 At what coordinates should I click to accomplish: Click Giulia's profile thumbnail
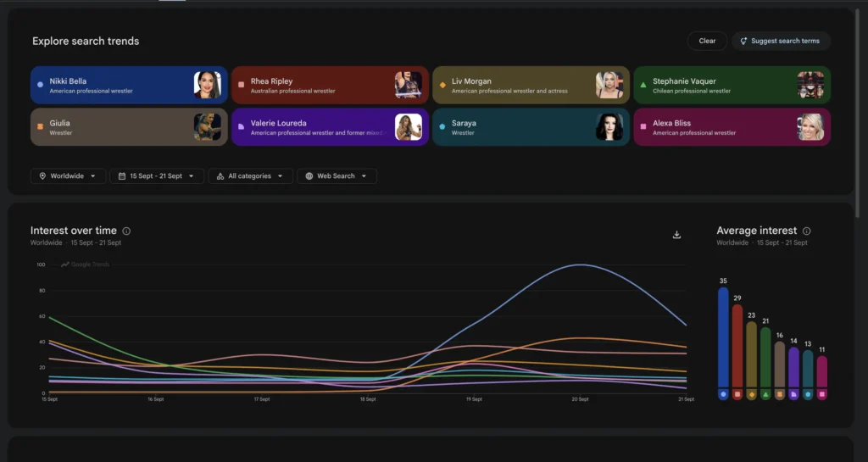[208, 127]
